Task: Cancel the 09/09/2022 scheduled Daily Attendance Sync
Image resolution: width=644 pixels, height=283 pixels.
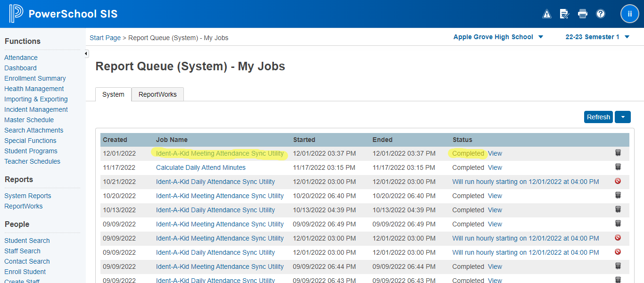Action: (618, 252)
